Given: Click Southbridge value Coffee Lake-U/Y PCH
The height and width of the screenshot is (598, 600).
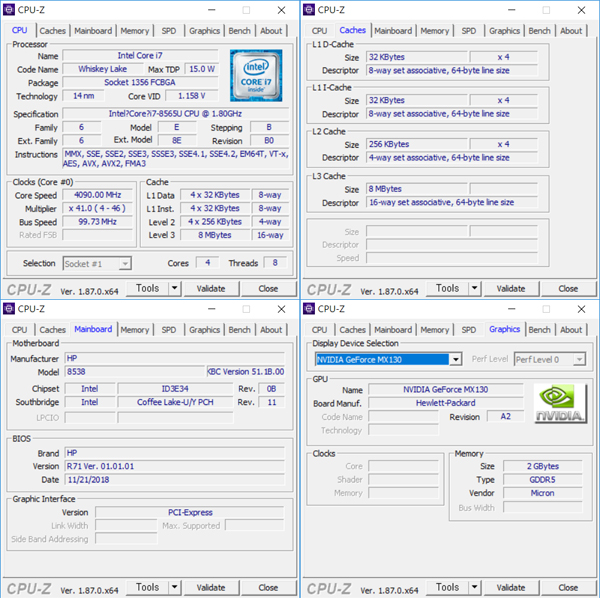Looking at the screenshot, I should point(175,402).
